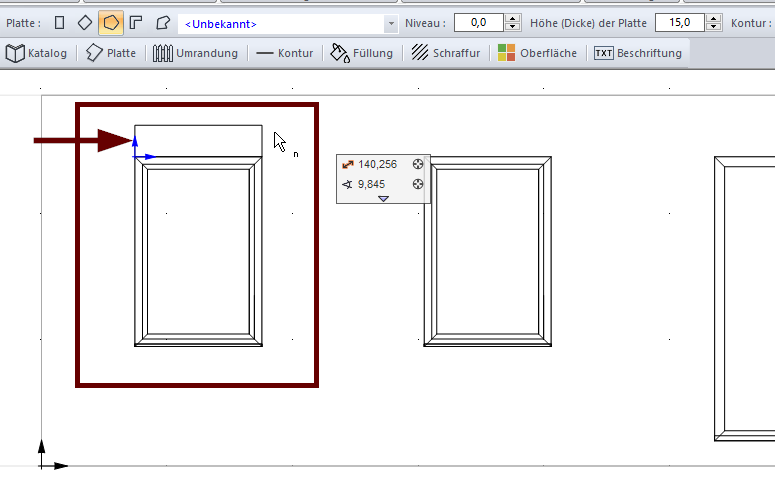
Task: Select the L-shaped plate shape icon
Action: click(135, 22)
